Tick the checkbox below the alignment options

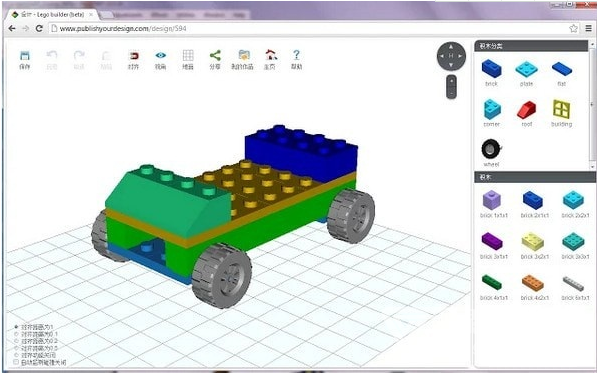pyautogui.click(x=16, y=362)
